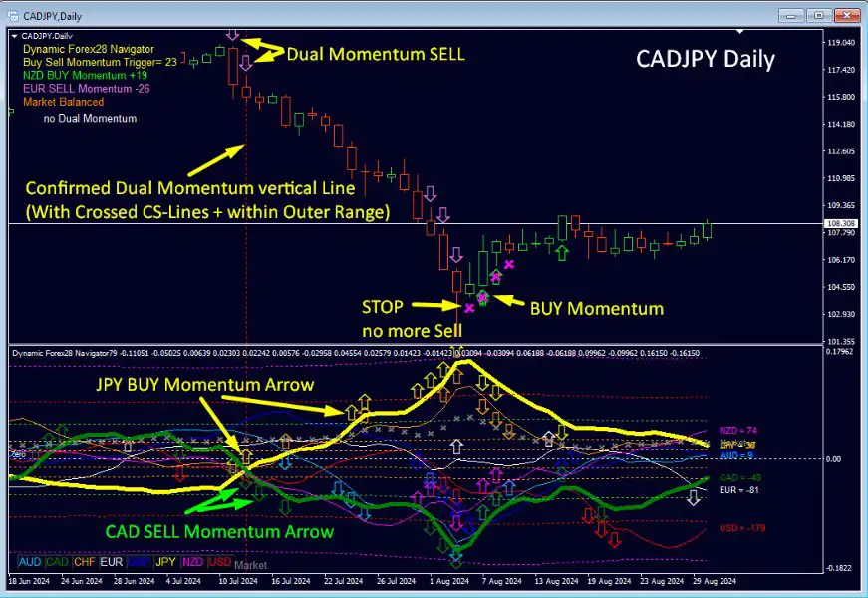
Task: Click the magenta X marker above STOP label
Action: pos(469,308)
